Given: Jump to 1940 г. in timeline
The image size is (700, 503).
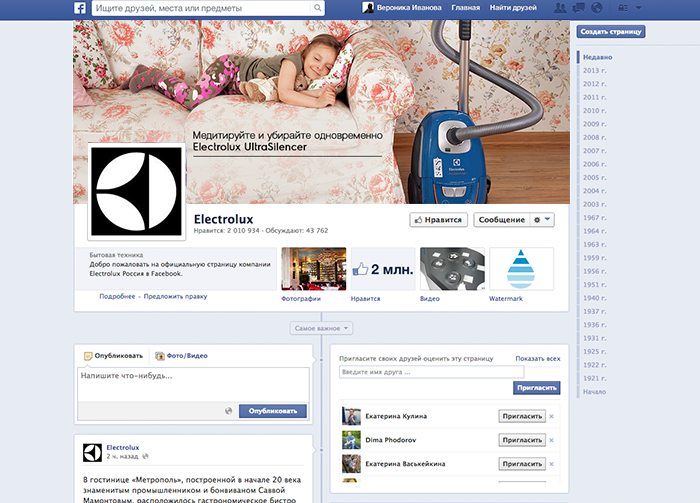Looking at the screenshot, I should 595,298.
